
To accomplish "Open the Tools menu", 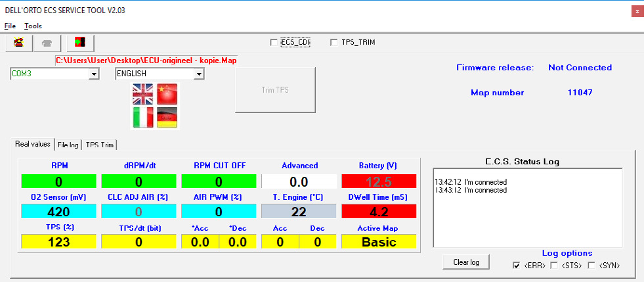I will click(33, 26).
